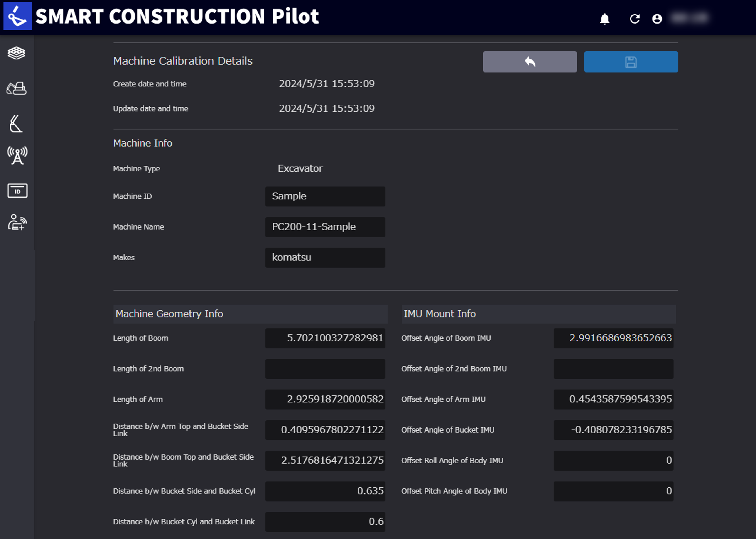Click the Offset Angle of Bucket IMU field

click(x=613, y=430)
